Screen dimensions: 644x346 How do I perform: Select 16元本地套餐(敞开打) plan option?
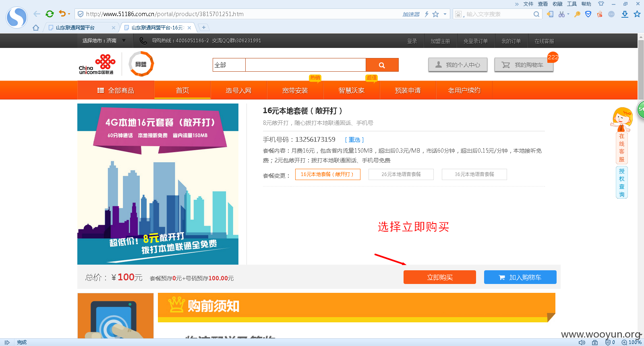(x=327, y=174)
